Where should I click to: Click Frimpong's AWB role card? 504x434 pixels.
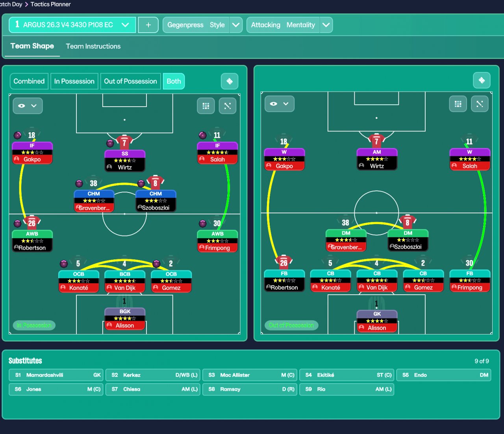tap(217, 241)
